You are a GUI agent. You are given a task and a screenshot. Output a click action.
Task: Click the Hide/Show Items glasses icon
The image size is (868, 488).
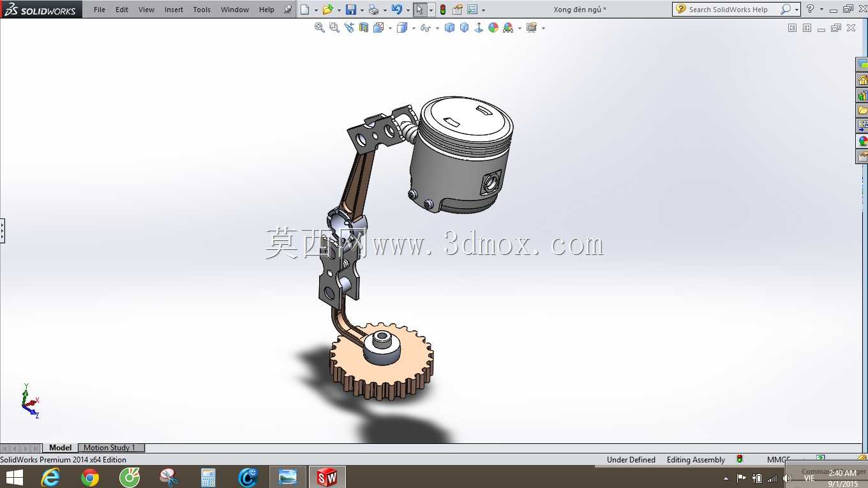pyautogui.click(x=425, y=27)
